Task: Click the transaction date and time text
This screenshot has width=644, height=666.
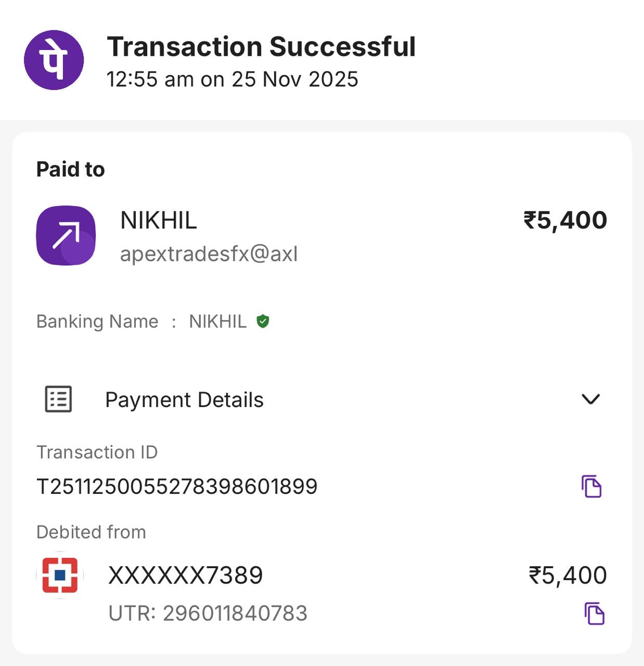Action: pos(232,80)
